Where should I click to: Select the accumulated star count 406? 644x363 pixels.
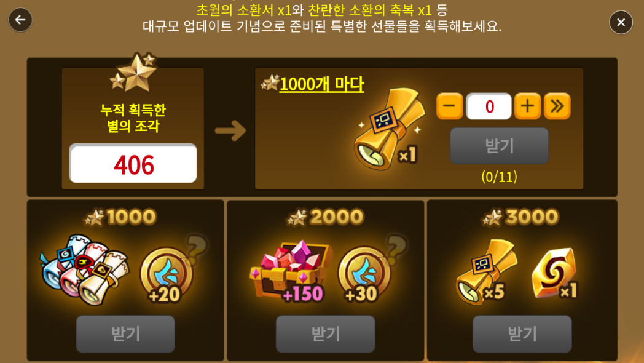[133, 164]
